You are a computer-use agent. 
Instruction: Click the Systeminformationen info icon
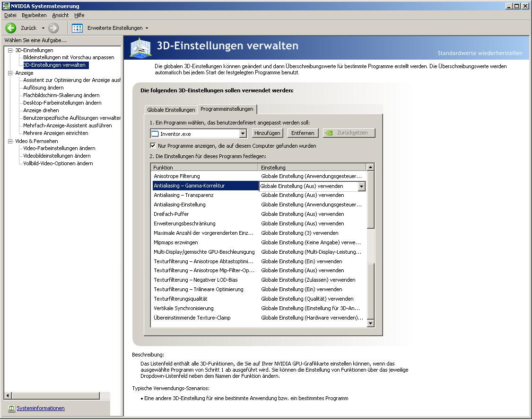click(11, 408)
